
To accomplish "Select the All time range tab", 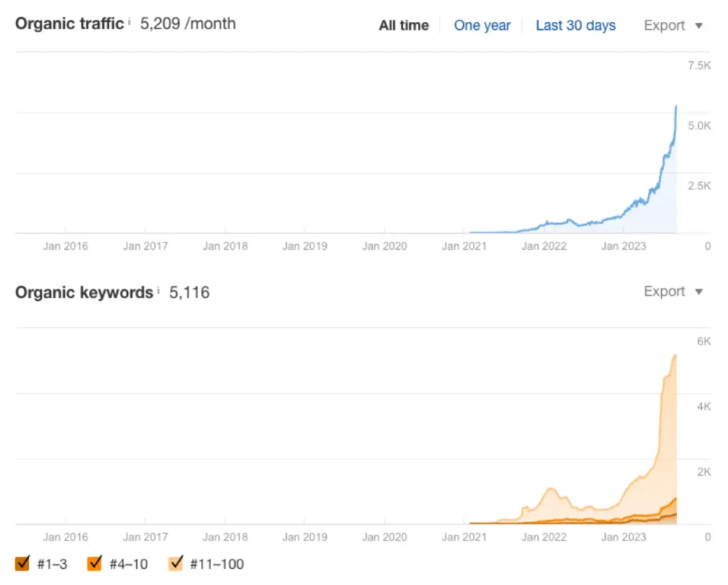I will click(403, 25).
